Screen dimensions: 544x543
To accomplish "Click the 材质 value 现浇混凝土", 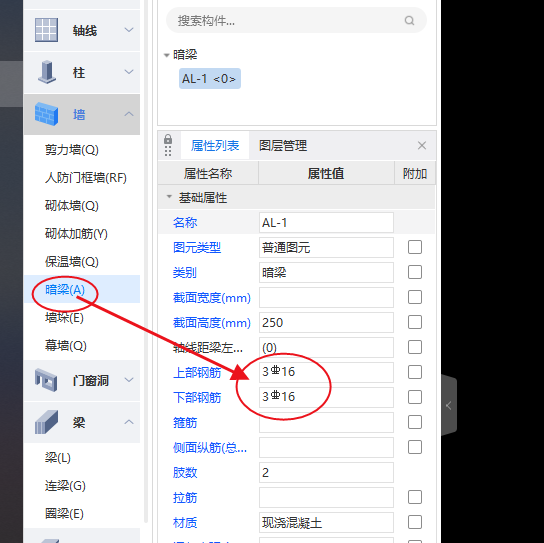I will coord(326,522).
